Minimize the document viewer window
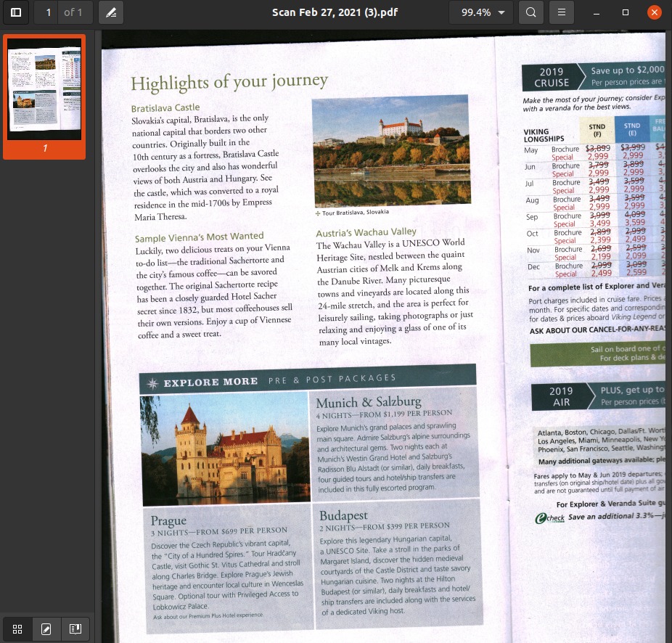 (x=596, y=12)
